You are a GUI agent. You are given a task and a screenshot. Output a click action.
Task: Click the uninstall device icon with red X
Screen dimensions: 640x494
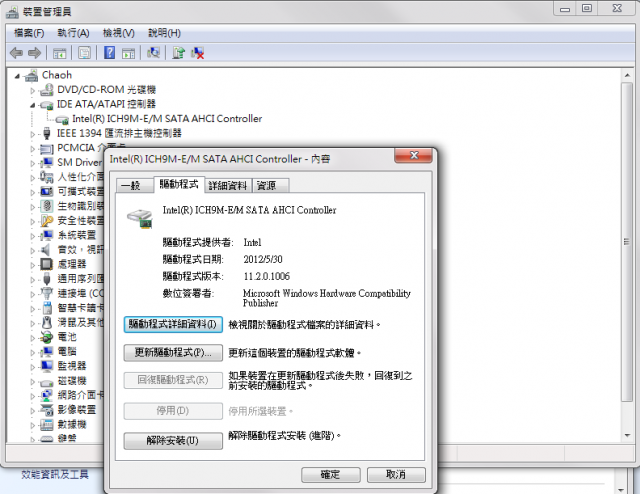coord(198,53)
